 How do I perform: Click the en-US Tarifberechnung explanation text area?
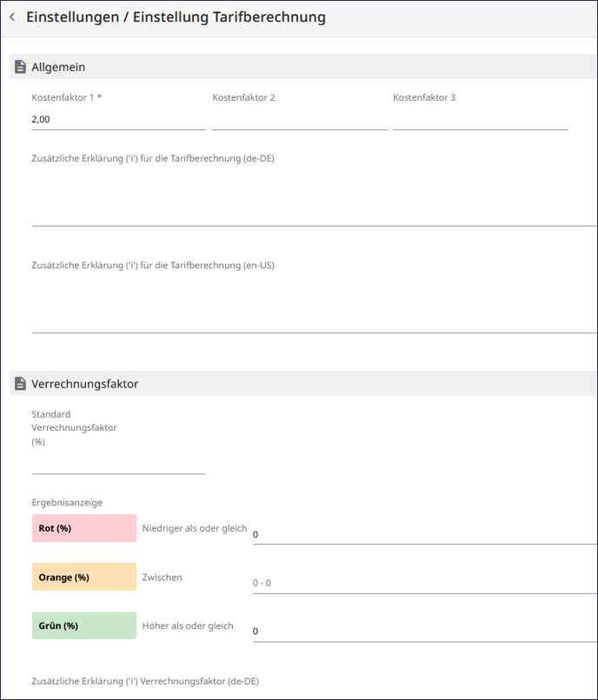click(315, 303)
